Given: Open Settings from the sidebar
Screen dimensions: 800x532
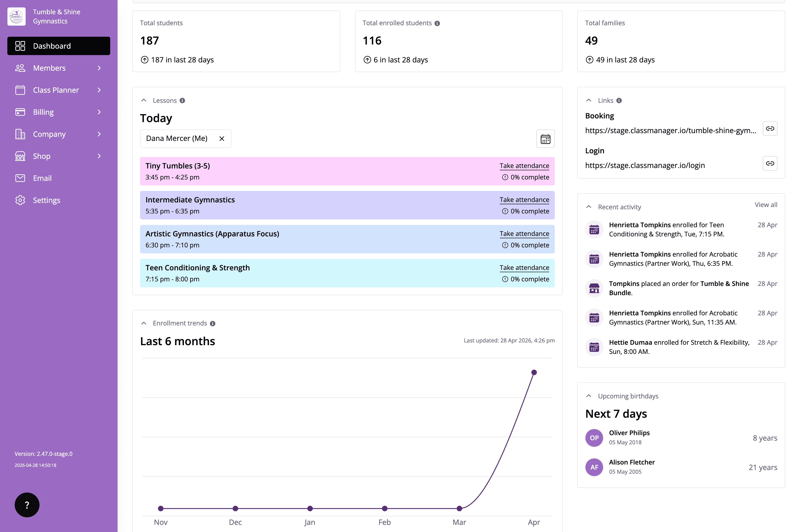Looking at the screenshot, I should tap(46, 200).
